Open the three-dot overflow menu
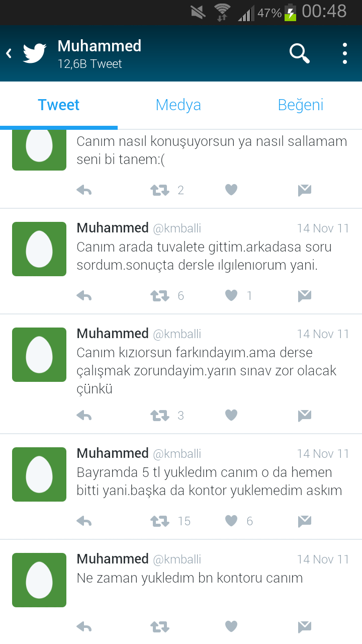This screenshot has width=362, height=644. [x=345, y=53]
